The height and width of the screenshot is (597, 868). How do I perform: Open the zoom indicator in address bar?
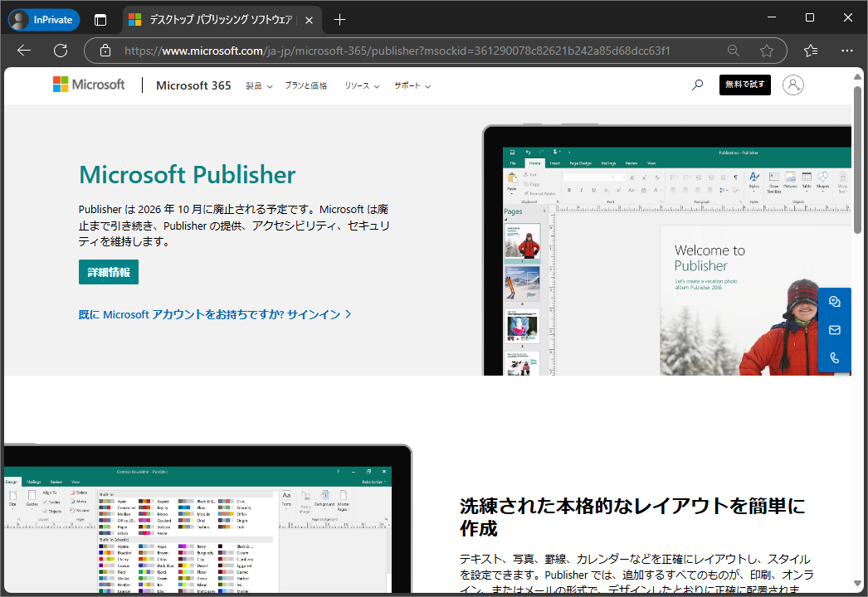(x=734, y=51)
